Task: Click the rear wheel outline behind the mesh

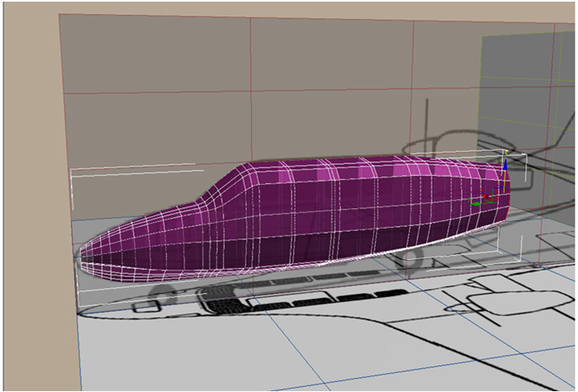Action: 410,259
